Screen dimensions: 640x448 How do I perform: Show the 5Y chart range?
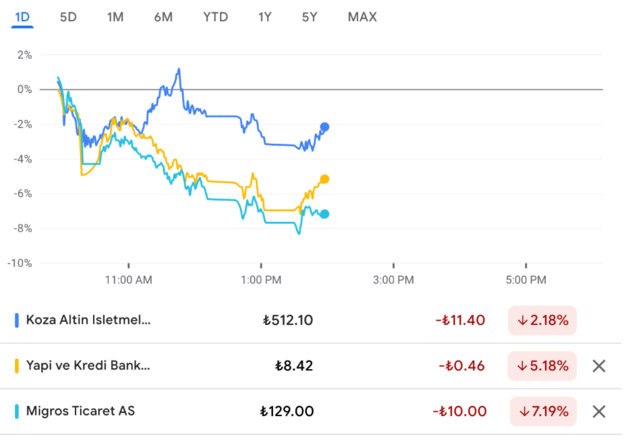click(310, 17)
